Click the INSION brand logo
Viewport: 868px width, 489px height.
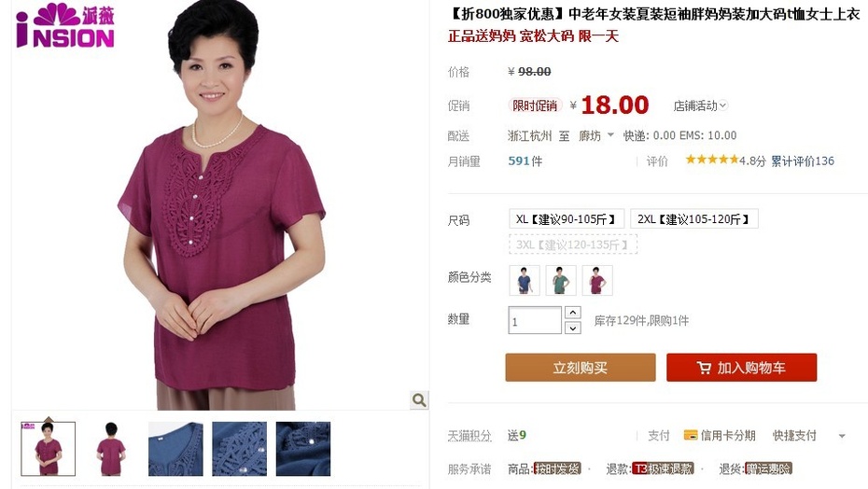(x=65, y=25)
